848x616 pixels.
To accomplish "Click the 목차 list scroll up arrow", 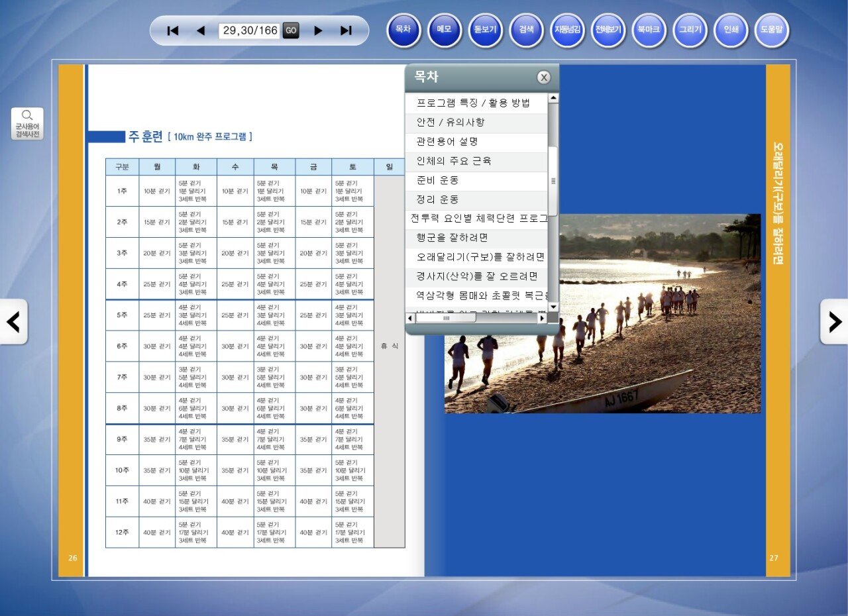I will click(x=553, y=98).
